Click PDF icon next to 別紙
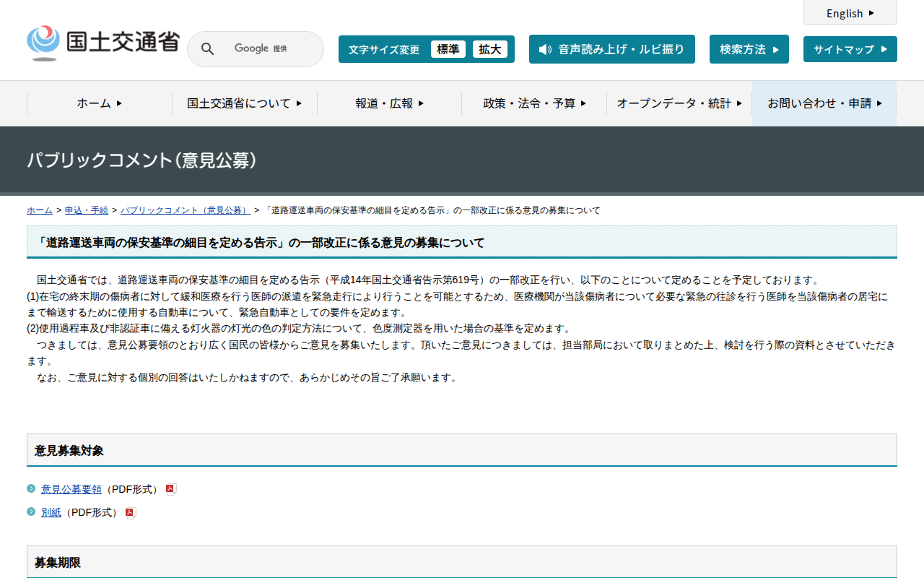 [130, 513]
